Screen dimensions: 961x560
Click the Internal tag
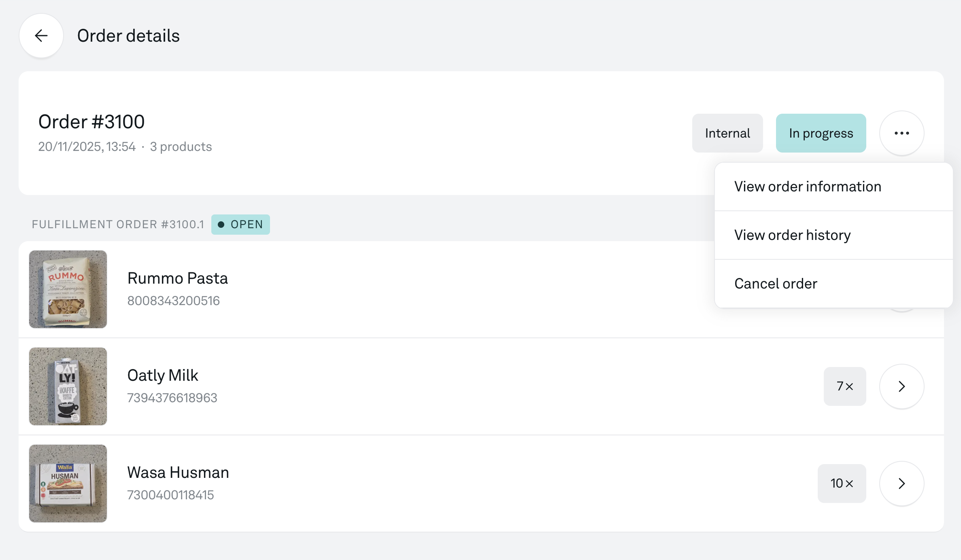(x=727, y=133)
